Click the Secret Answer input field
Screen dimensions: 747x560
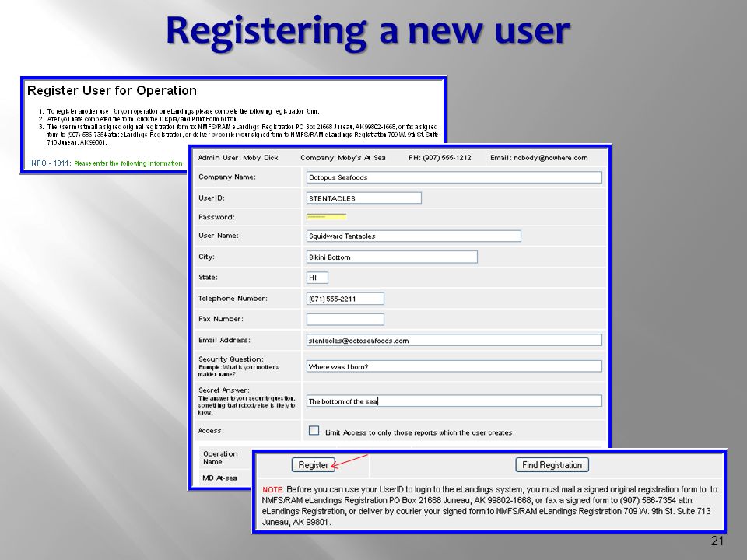tap(454, 401)
